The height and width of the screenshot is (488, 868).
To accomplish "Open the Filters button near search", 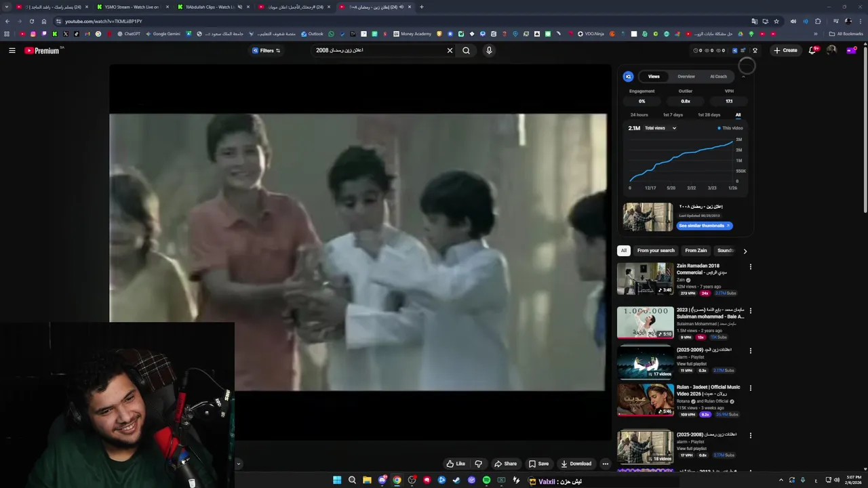I will click(266, 50).
